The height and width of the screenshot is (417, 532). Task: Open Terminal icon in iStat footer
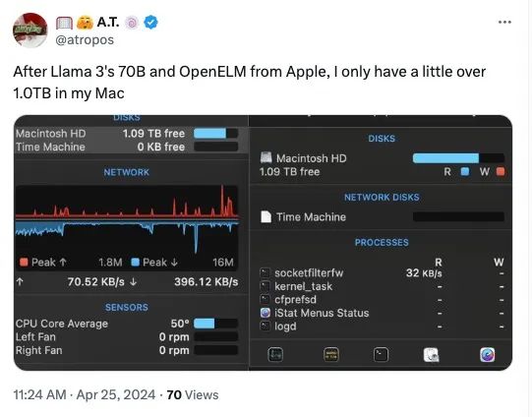[381, 355]
